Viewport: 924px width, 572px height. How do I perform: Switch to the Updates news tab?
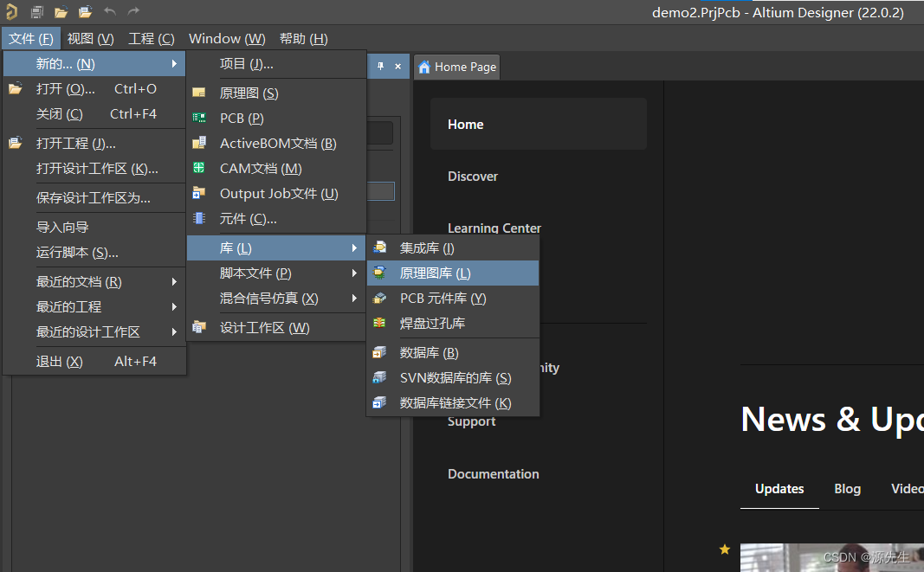click(x=779, y=489)
